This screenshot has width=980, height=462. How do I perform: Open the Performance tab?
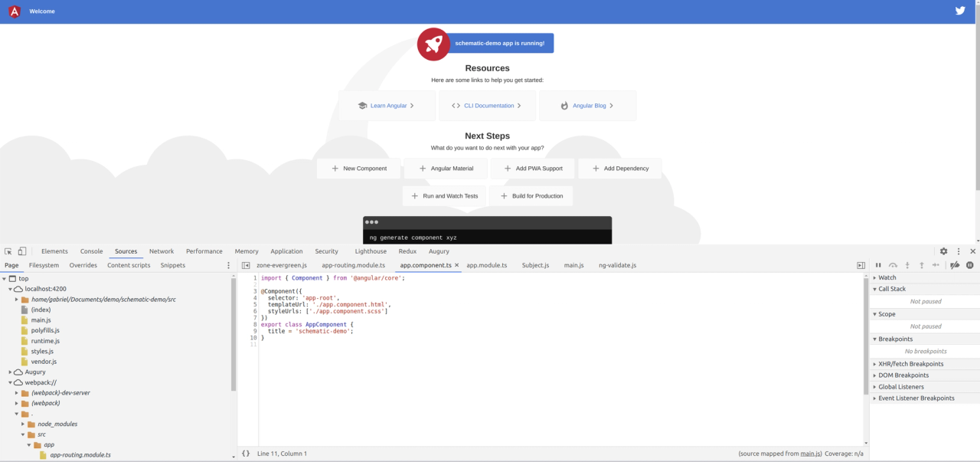click(204, 251)
